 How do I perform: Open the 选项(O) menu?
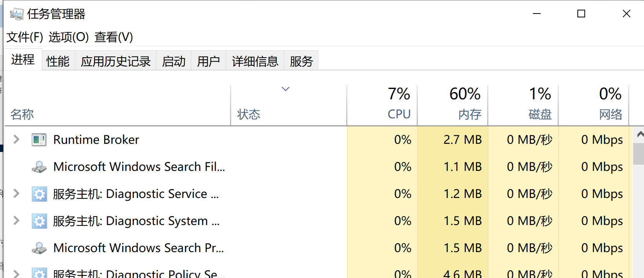click(69, 37)
